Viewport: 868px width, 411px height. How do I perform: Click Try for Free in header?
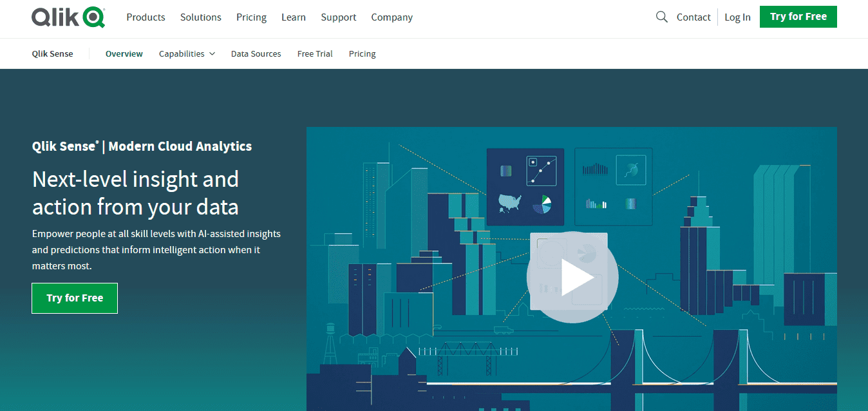pos(798,17)
